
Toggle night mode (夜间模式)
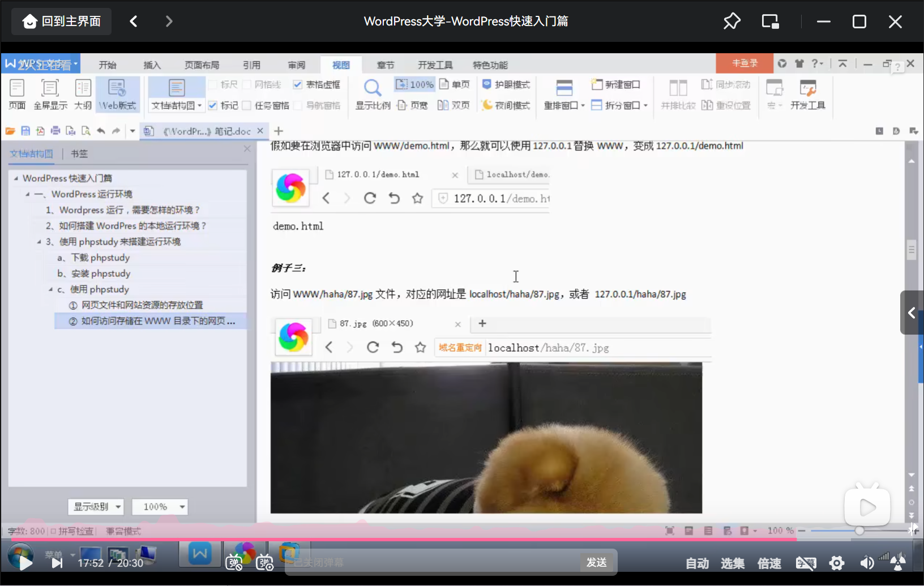coord(506,105)
